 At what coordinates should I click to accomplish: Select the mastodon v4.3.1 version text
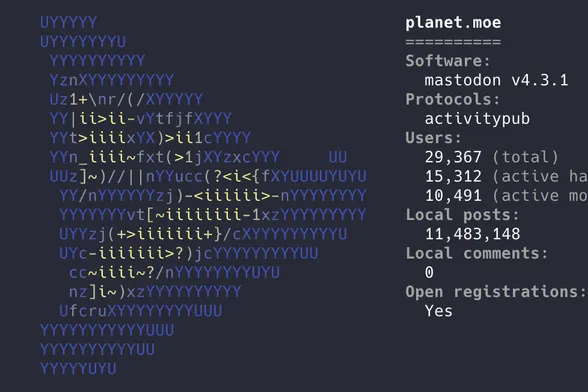(x=496, y=80)
